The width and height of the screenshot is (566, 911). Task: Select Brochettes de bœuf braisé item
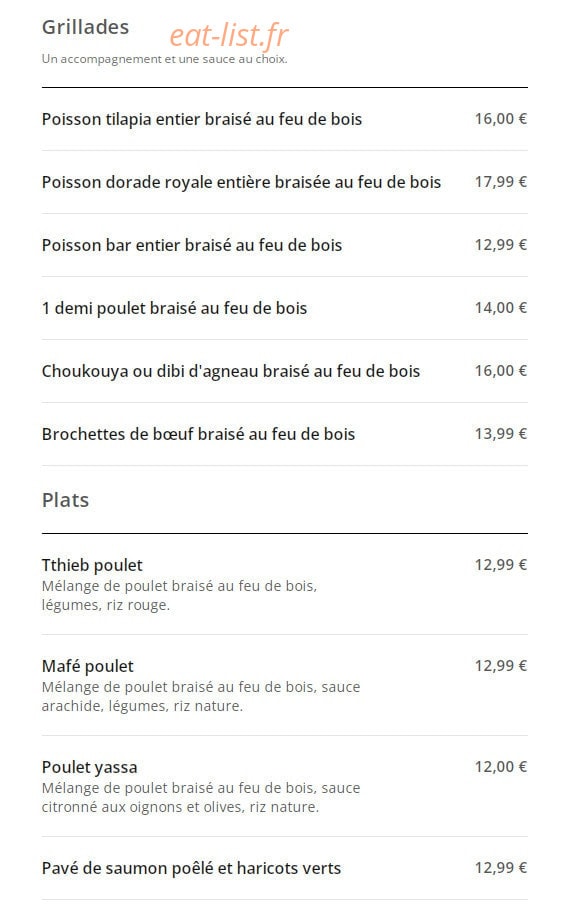[x=198, y=434]
